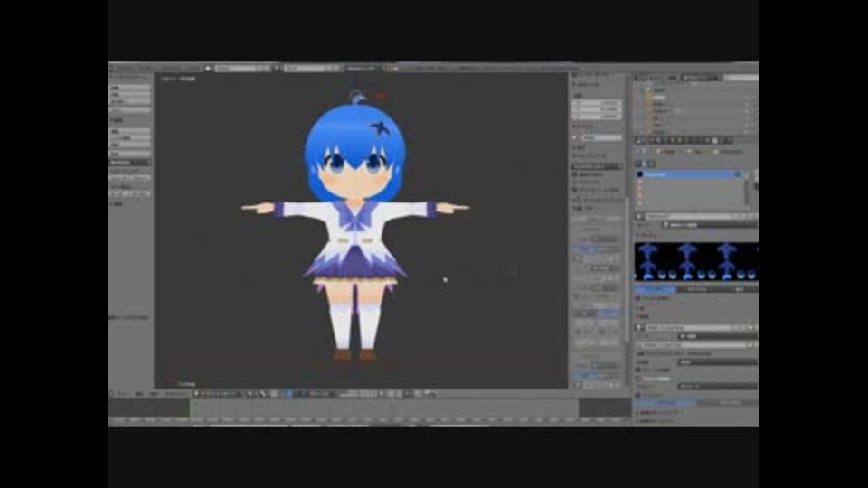Switch to the middle tab under material preview

[x=696, y=289]
